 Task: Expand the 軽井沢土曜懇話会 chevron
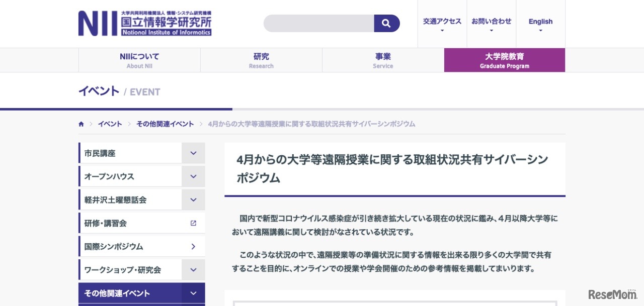(x=193, y=199)
